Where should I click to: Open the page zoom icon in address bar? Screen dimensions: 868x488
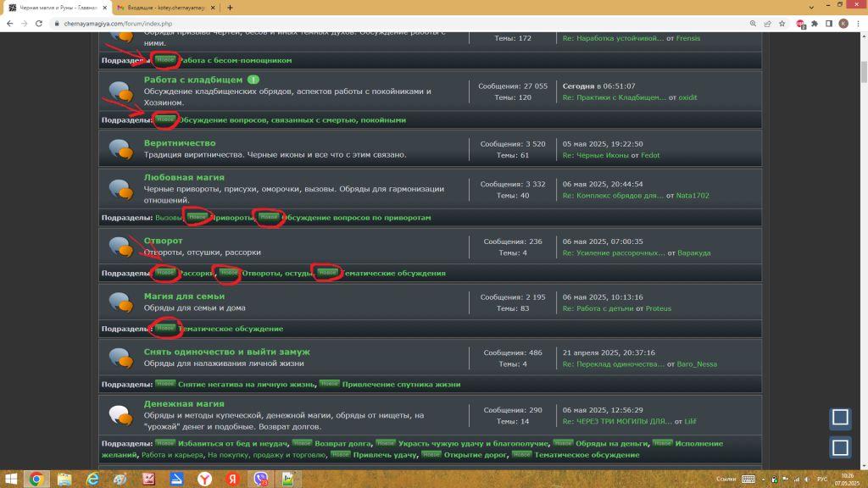[753, 24]
